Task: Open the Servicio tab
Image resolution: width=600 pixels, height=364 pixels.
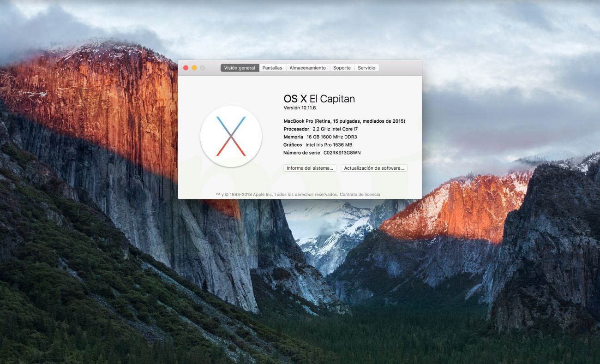Action: pyautogui.click(x=366, y=68)
